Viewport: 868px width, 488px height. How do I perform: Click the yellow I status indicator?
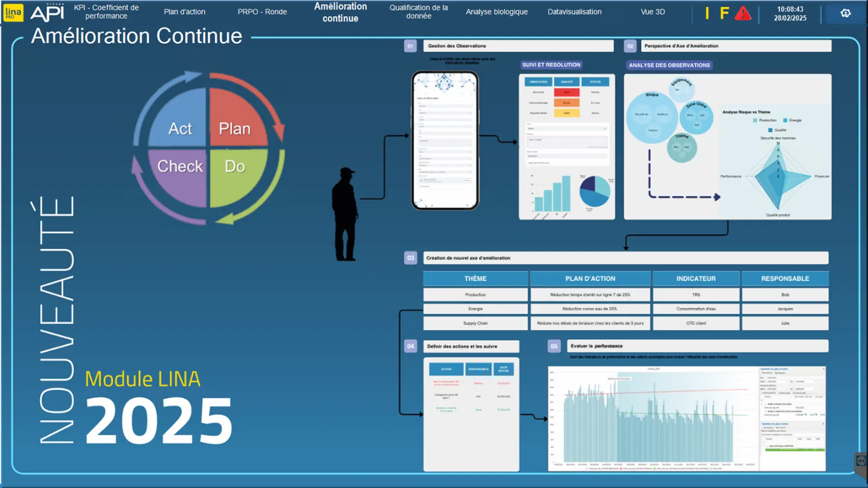pos(707,13)
